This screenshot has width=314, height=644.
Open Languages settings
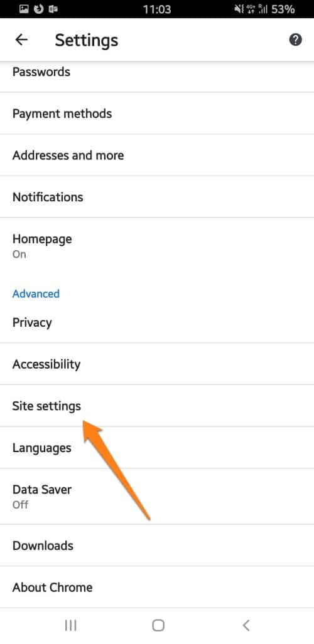click(x=157, y=448)
